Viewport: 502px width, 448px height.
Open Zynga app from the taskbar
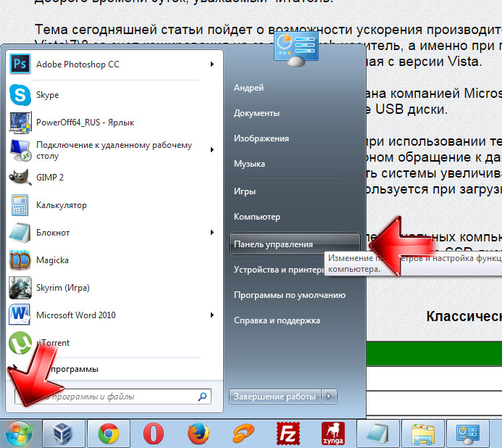[333, 434]
